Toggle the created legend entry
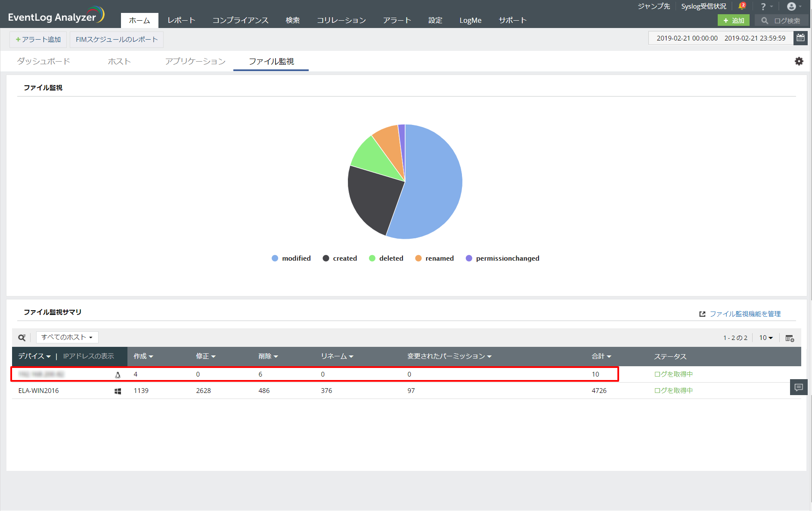The image size is (812, 511). click(x=340, y=258)
